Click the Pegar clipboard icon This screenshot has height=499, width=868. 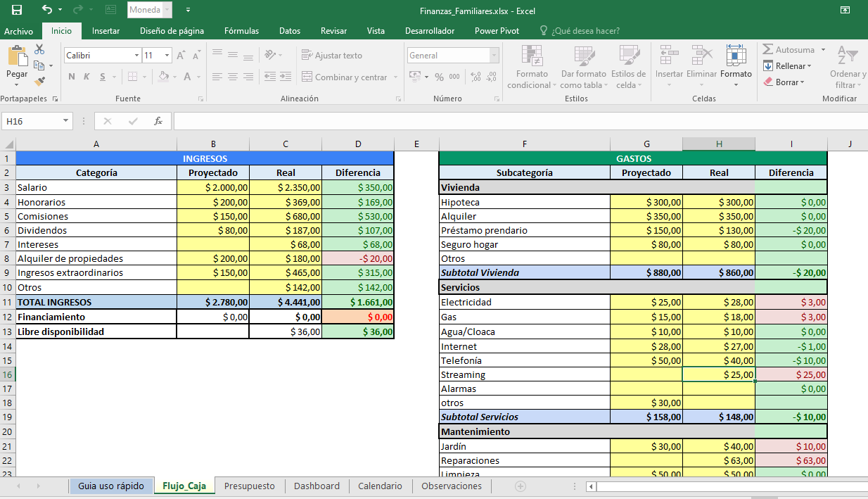[x=17, y=56]
